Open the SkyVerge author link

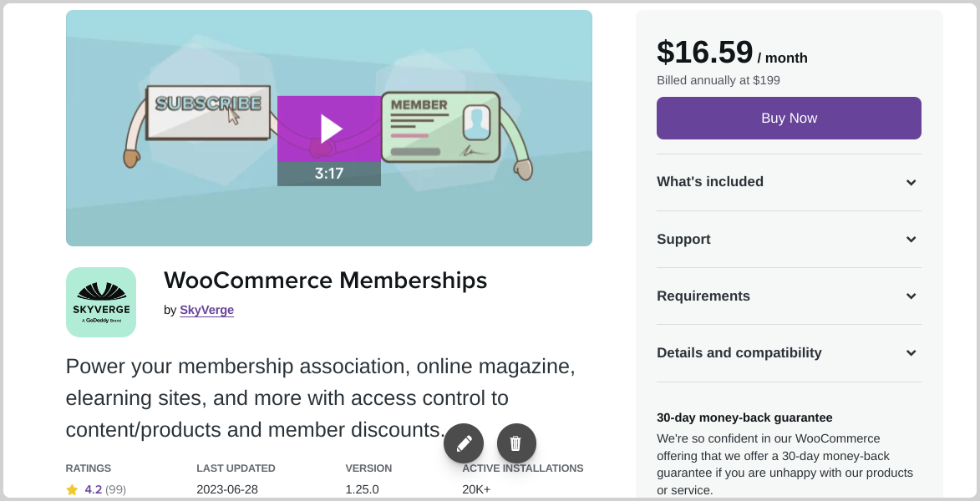[x=207, y=310]
